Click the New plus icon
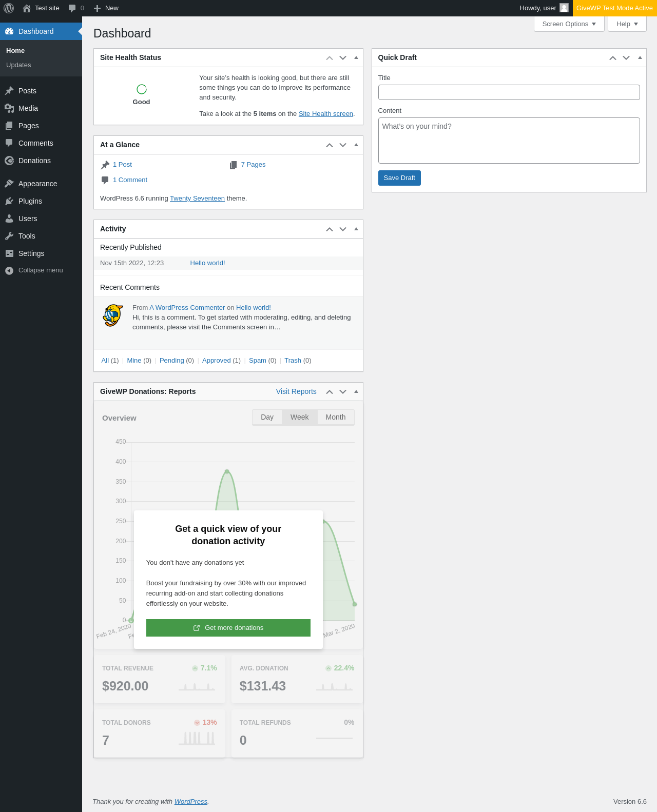Viewport: 657px width, 812px height. (x=97, y=8)
